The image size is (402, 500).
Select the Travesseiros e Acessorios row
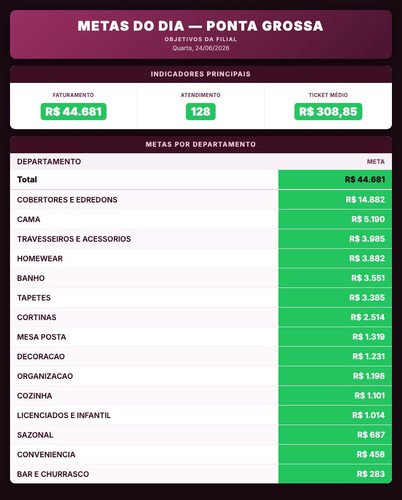201,239
